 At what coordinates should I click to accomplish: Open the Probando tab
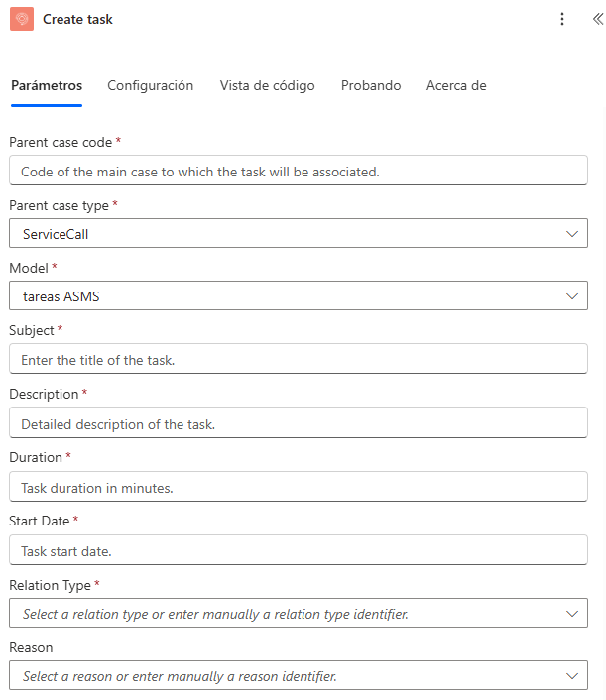371,86
